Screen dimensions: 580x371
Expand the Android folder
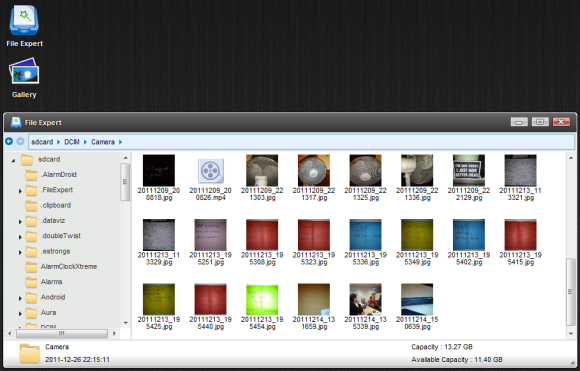click(20, 298)
